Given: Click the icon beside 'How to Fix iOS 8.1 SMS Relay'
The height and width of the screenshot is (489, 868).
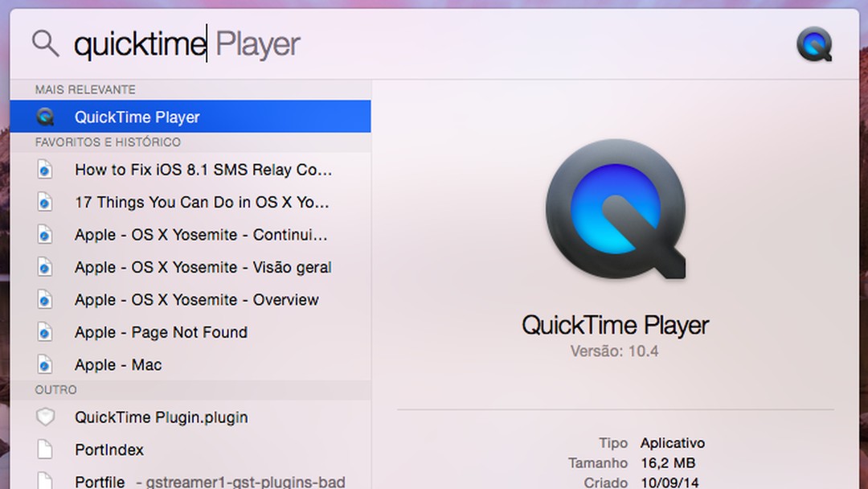Looking at the screenshot, I should click(44, 170).
